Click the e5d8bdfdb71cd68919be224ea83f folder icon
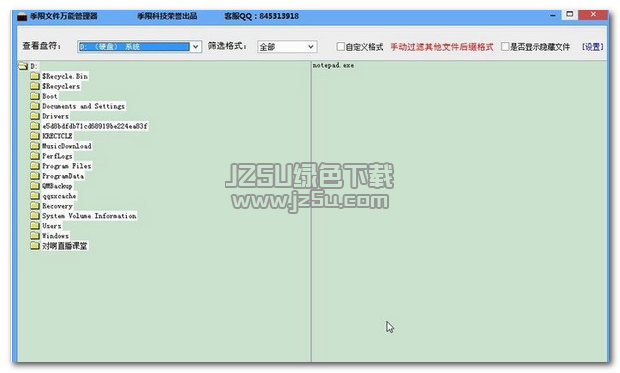620x373 pixels. point(35,126)
